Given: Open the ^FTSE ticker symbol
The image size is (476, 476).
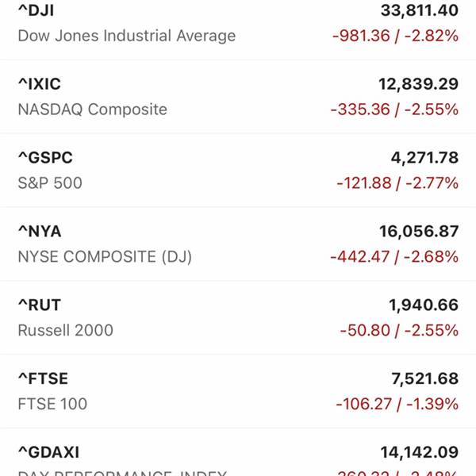Looking at the screenshot, I should coord(43,378).
